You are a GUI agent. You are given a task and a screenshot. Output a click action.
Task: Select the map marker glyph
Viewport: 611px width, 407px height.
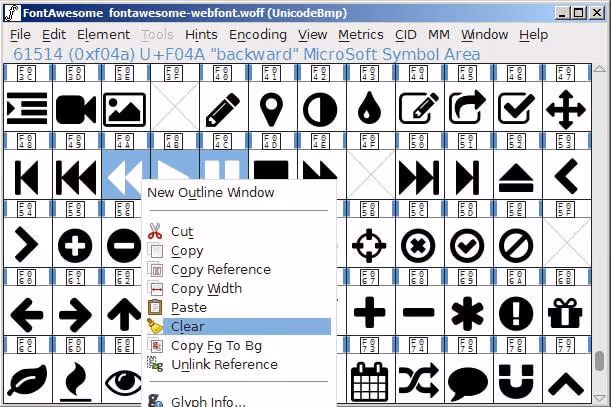click(x=271, y=110)
